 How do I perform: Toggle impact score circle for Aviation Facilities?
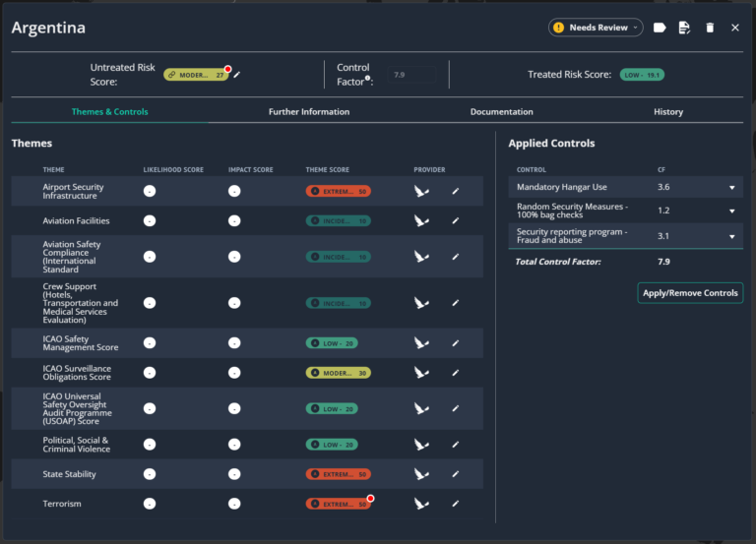click(x=234, y=220)
